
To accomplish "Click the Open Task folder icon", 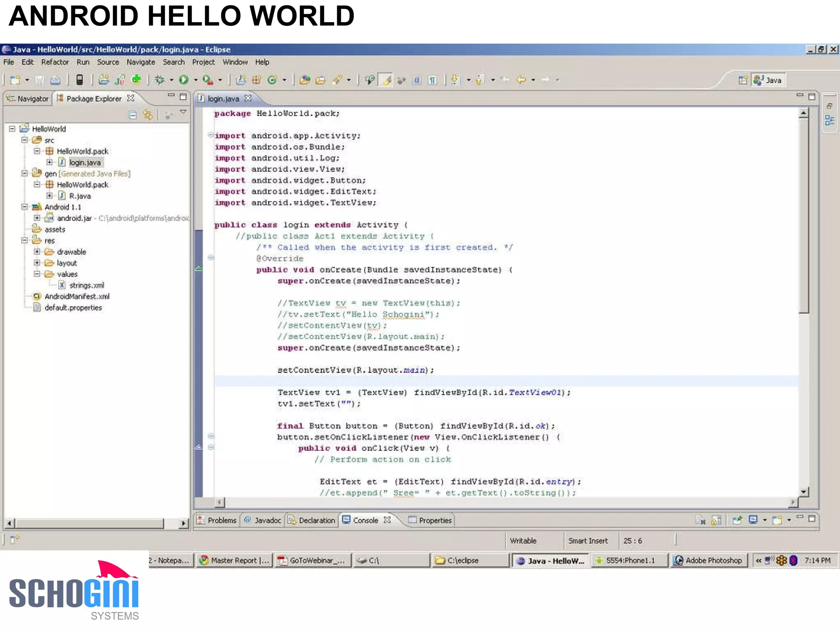I will pos(320,80).
